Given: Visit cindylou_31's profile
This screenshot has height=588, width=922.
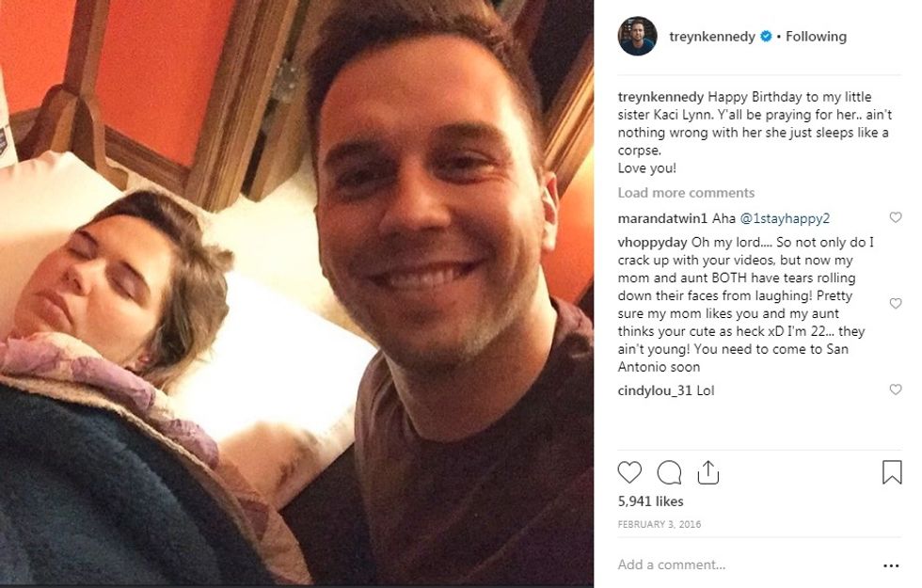Looking at the screenshot, I should (x=655, y=390).
